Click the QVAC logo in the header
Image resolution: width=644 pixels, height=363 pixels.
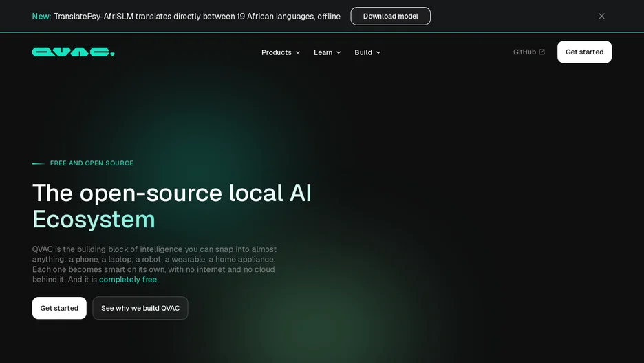click(74, 52)
